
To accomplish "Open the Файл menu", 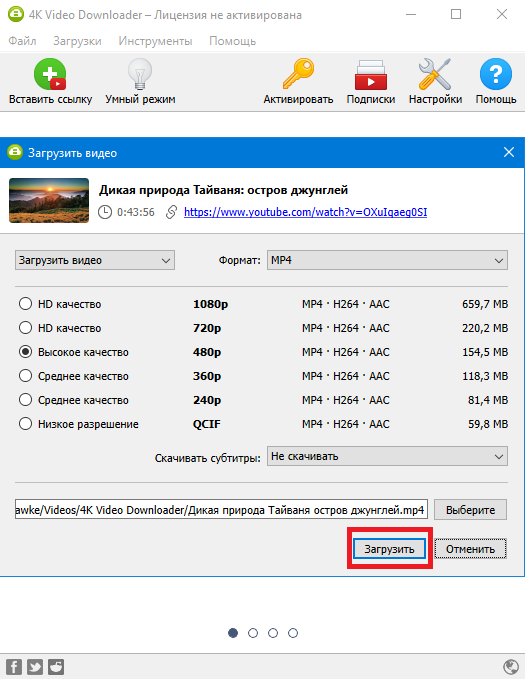I will point(22,41).
